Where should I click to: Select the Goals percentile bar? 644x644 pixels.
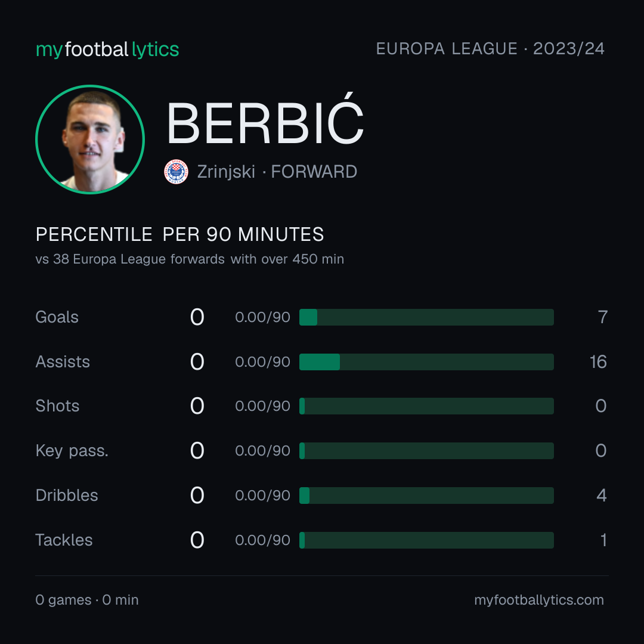(426, 317)
